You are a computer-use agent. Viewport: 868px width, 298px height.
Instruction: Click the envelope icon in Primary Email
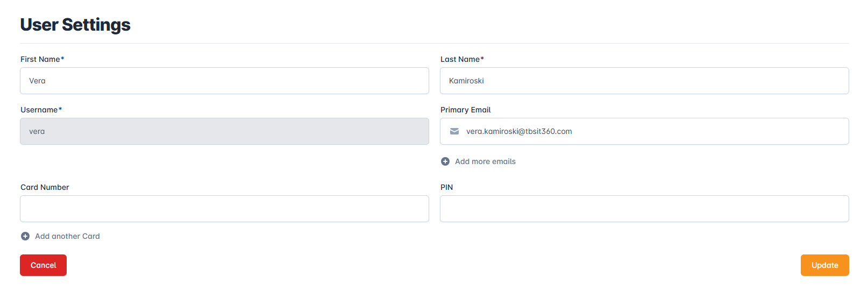click(x=454, y=131)
